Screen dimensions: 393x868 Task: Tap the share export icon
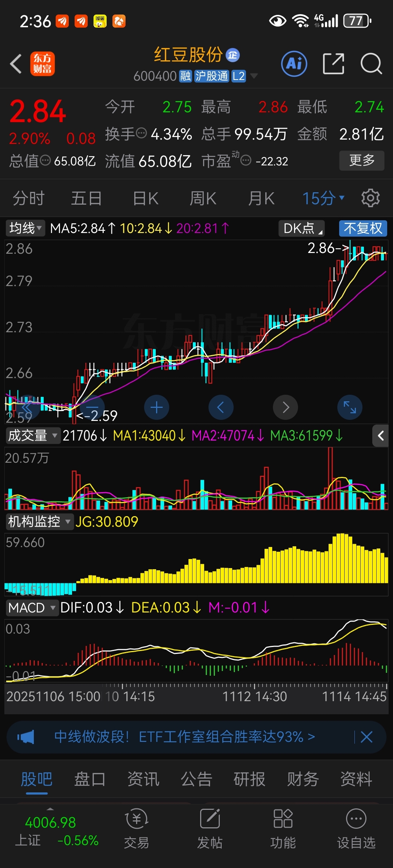click(333, 64)
